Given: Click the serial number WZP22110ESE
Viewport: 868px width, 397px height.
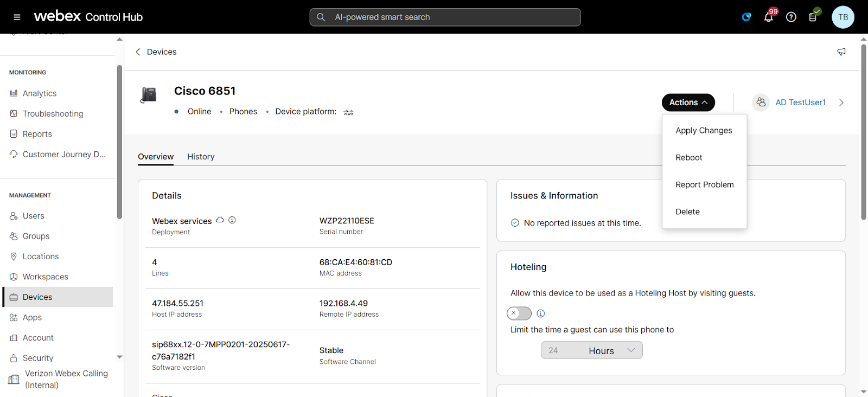Looking at the screenshot, I should 347,221.
